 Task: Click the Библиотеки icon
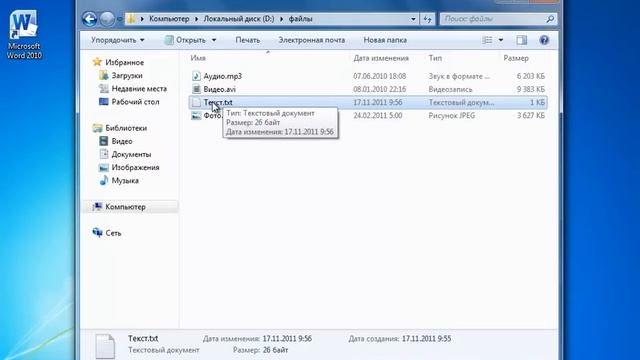point(97,128)
